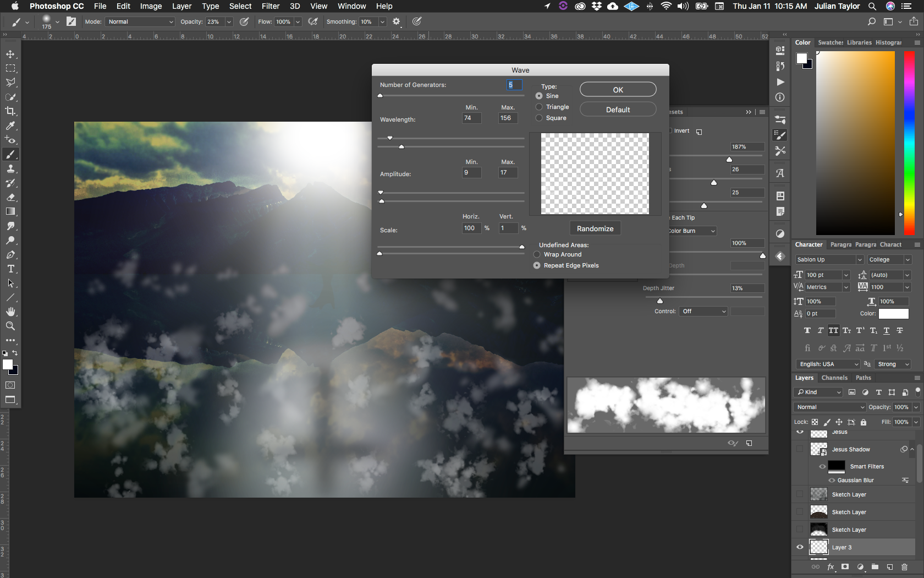The image size is (924, 578).
Task: Select the Square wave type
Action: [539, 118]
